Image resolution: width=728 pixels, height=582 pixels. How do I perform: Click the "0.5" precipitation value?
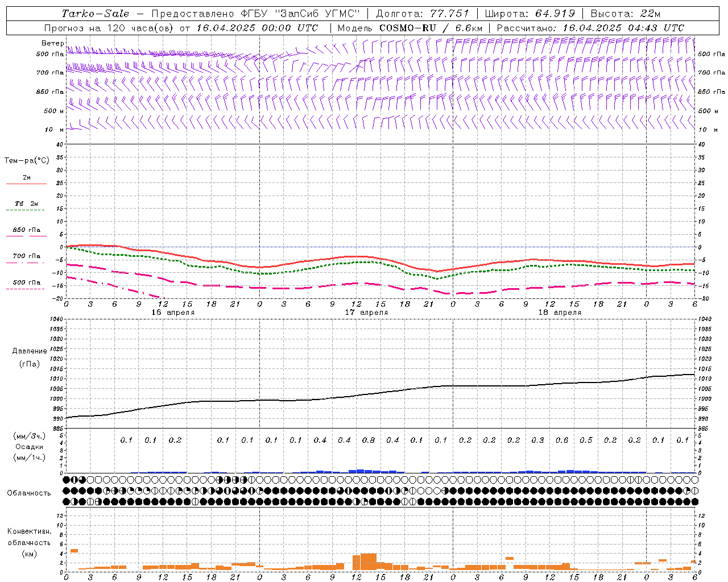click(586, 440)
